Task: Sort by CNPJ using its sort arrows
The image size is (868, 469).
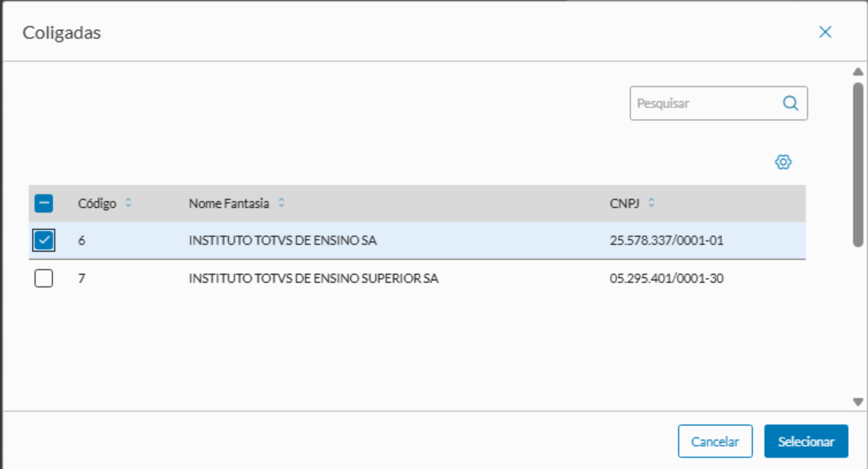Action: (652, 203)
